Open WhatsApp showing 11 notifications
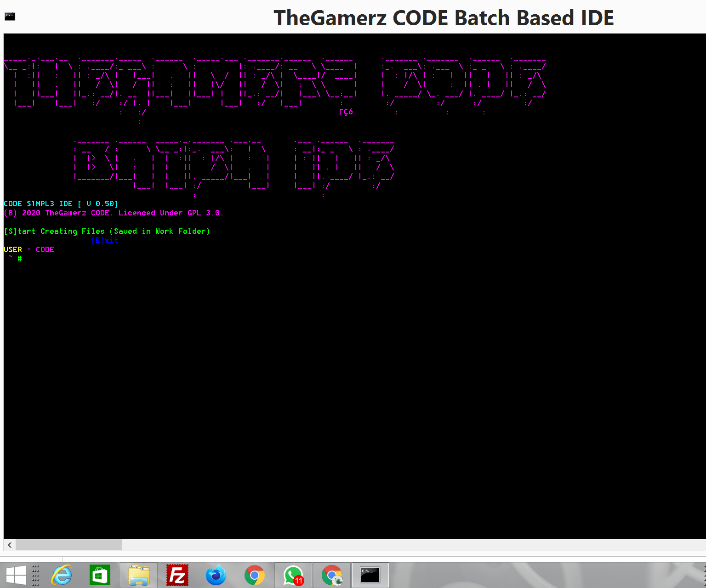 [x=293, y=575]
